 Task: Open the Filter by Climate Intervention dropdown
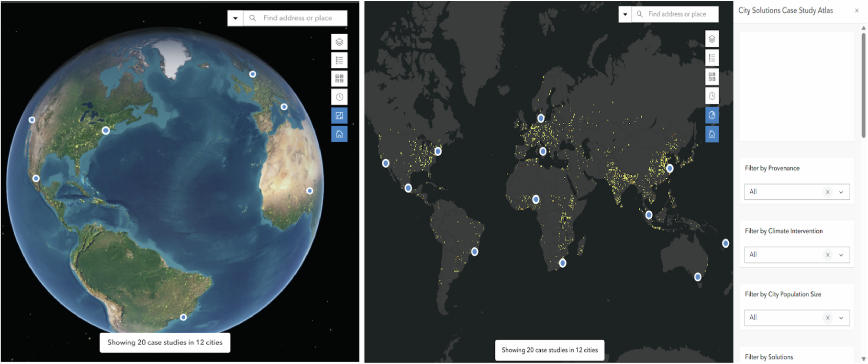(797, 255)
